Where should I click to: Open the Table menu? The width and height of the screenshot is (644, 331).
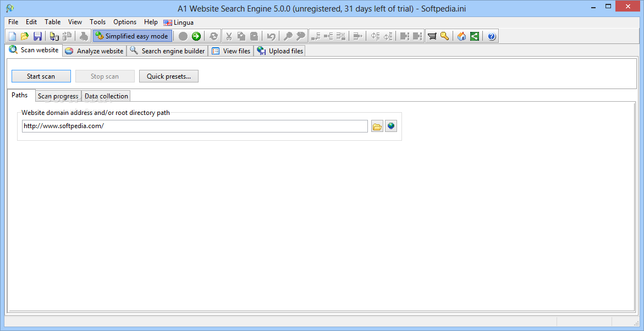click(53, 22)
